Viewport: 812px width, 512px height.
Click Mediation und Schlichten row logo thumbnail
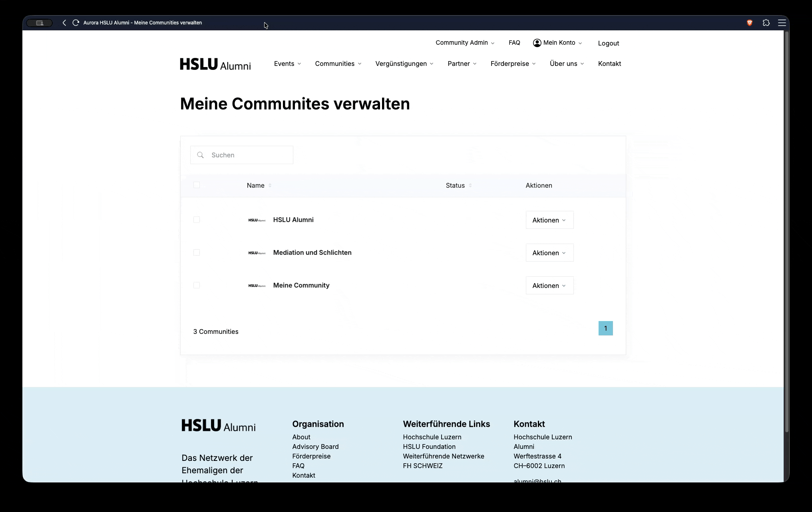coord(257,253)
